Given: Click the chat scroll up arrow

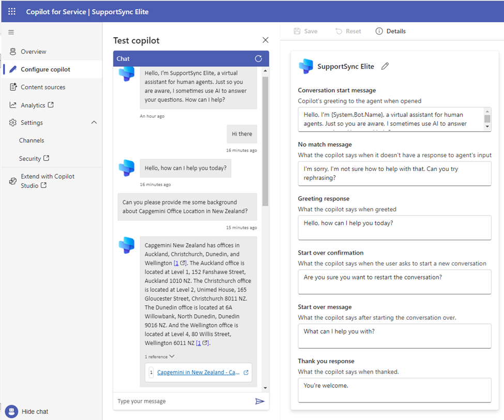Looking at the screenshot, I should pos(265,71).
